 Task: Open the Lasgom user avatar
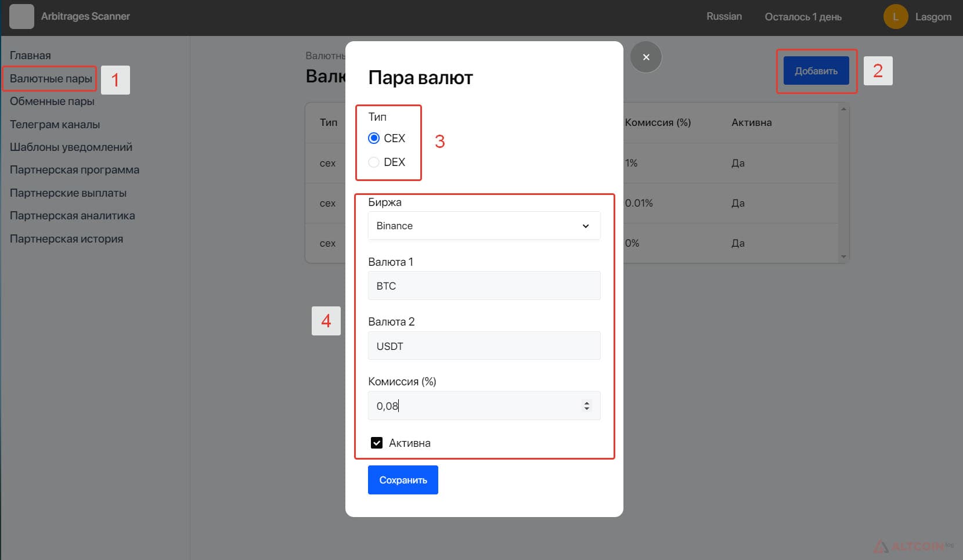click(896, 17)
